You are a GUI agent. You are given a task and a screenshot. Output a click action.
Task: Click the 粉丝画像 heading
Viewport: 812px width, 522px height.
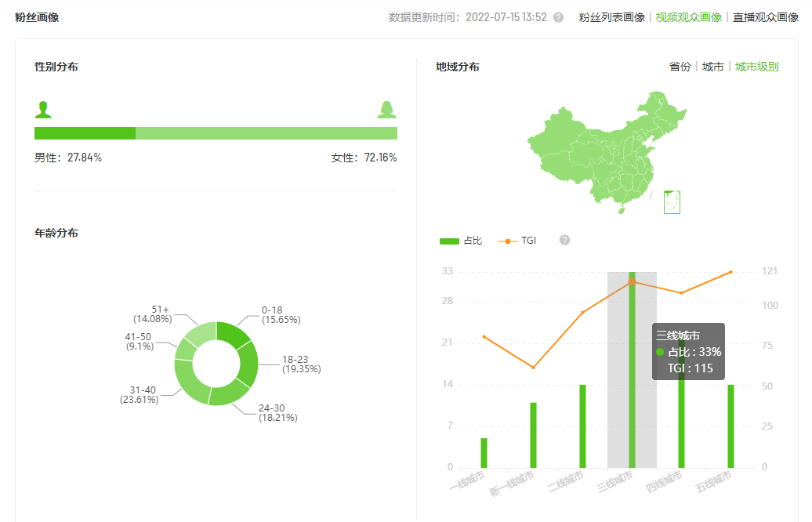[x=37, y=17]
